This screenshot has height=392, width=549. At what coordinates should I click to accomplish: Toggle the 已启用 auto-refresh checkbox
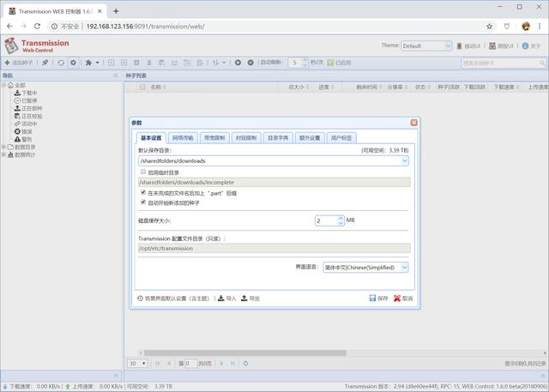330,63
